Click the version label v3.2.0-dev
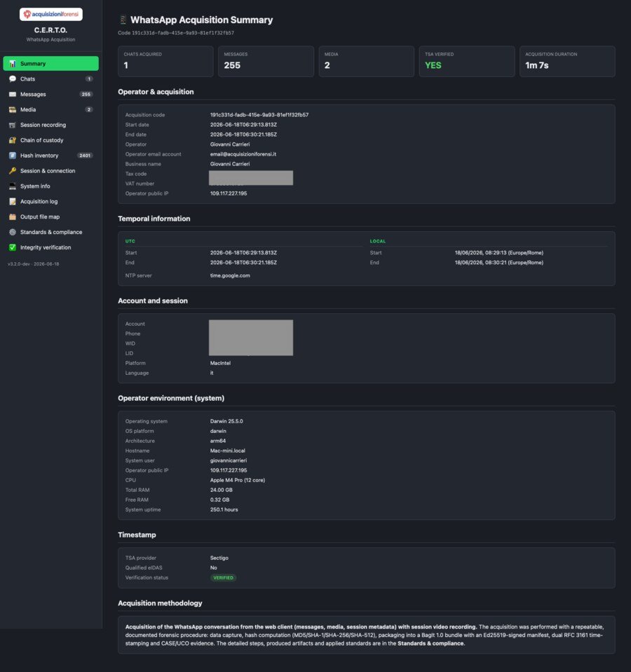This screenshot has height=672, width=631. [34, 264]
